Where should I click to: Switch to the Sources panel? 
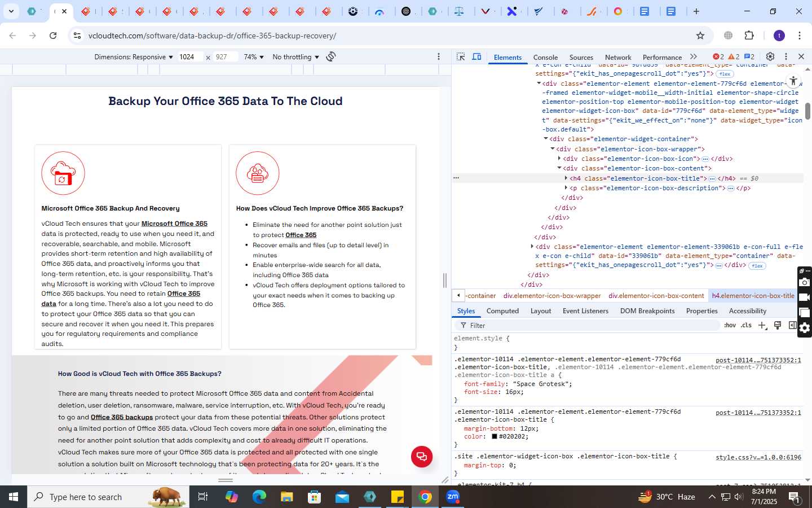581,58
